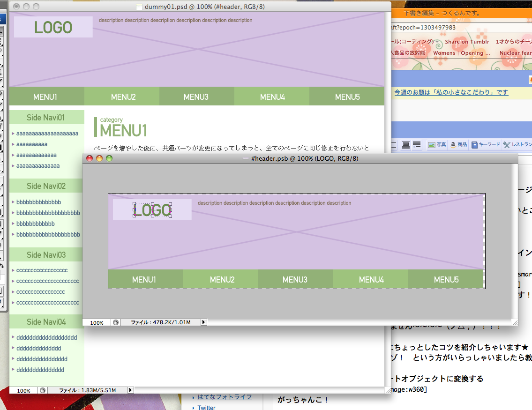
Task: Click the レストラン restaurant fork icon
Action: [507, 144]
